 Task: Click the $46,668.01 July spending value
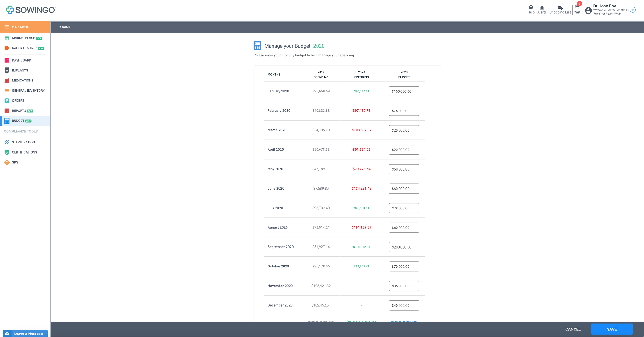tap(361, 208)
